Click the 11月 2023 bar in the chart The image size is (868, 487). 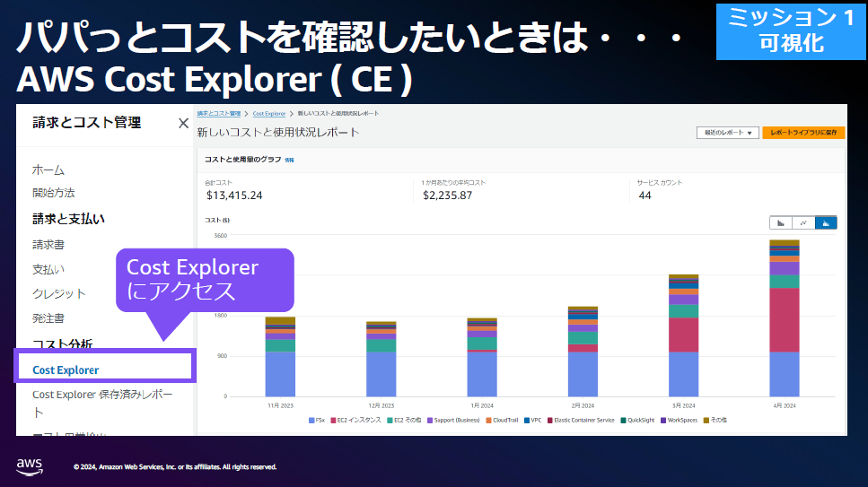(280, 357)
